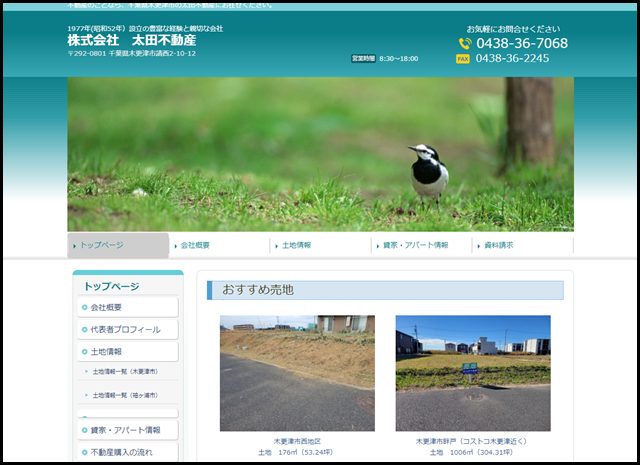Click the 0438-36-7068 phone number
Image resolution: width=640 pixels, height=465 pixels.
(x=521, y=44)
